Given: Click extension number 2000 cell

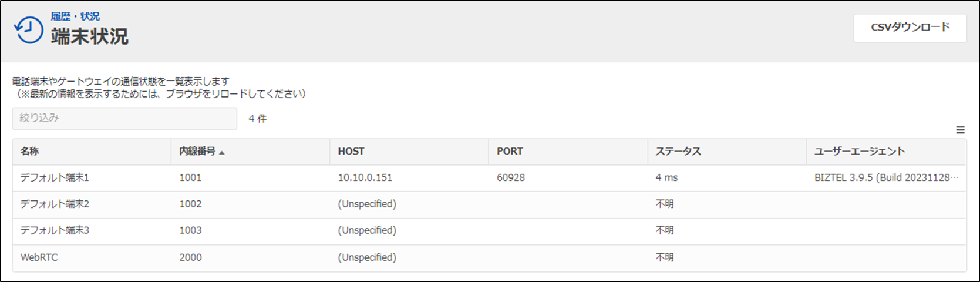Looking at the screenshot, I should tap(190, 258).
